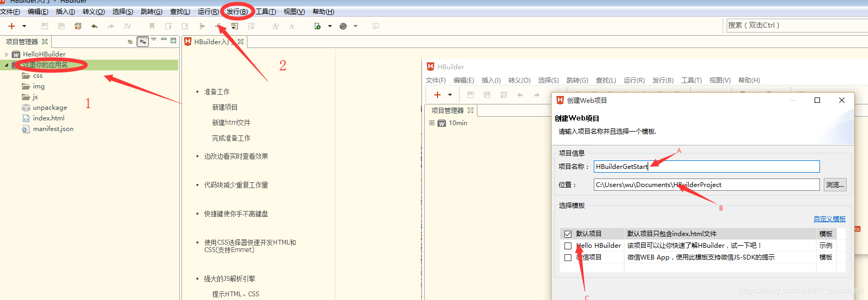Open the 帮助(H) menu in main menu bar
The width and height of the screenshot is (868, 300).
click(323, 12)
